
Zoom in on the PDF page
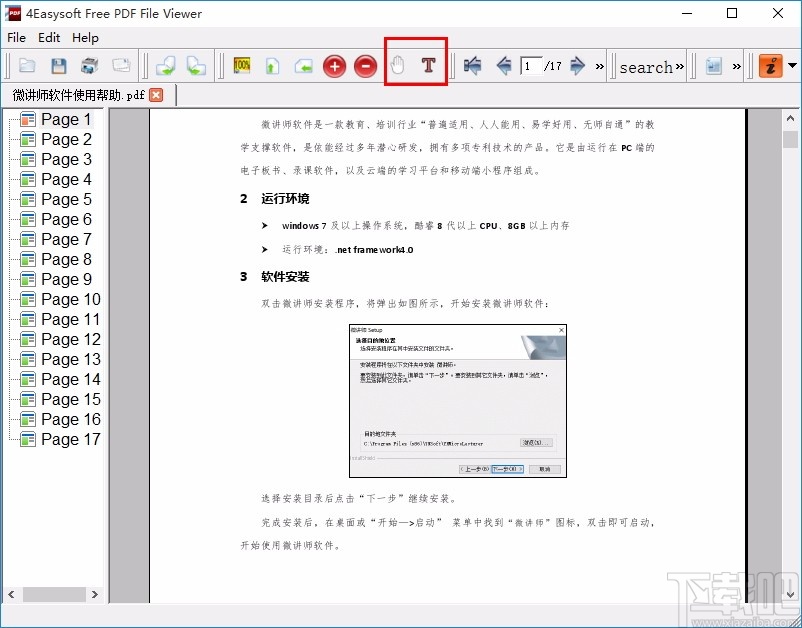coord(334,66)
